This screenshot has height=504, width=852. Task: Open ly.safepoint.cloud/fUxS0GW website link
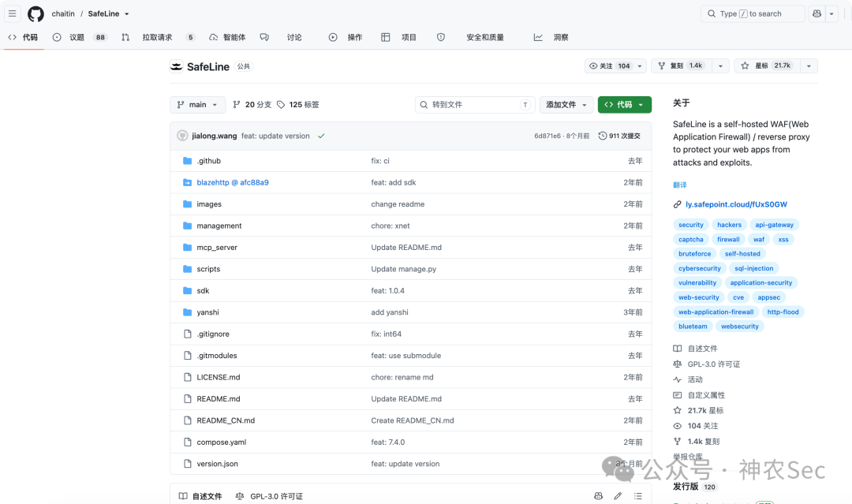click(736, 204)
